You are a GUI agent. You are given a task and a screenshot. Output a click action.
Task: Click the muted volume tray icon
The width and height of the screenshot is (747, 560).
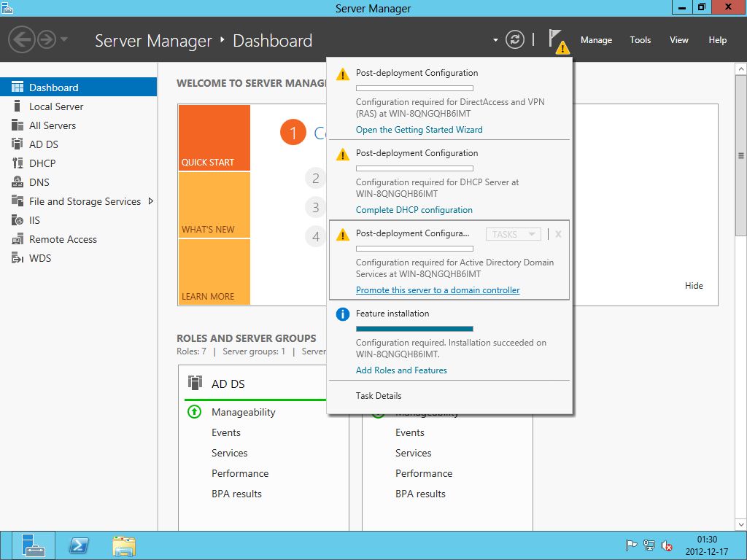tap(667, 545)
